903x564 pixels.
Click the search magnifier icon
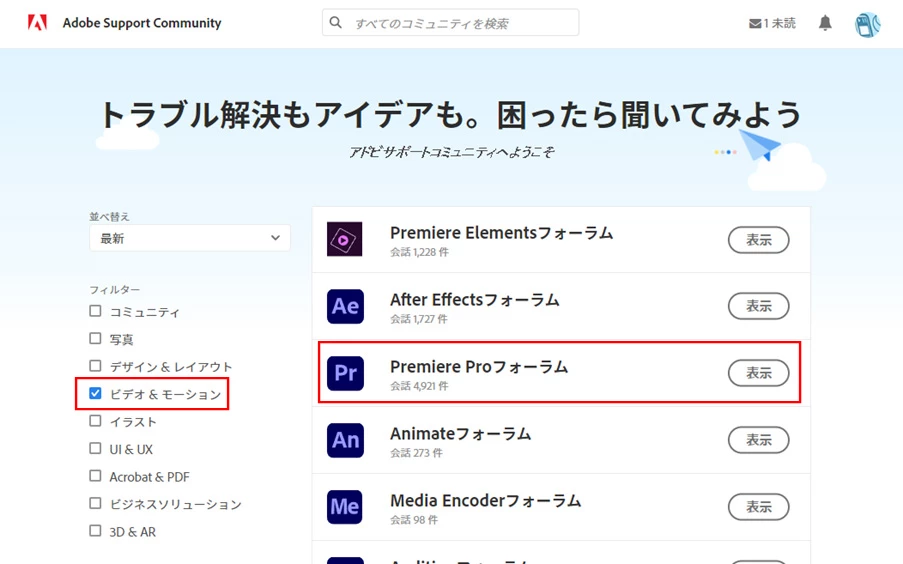coord(336,22)
